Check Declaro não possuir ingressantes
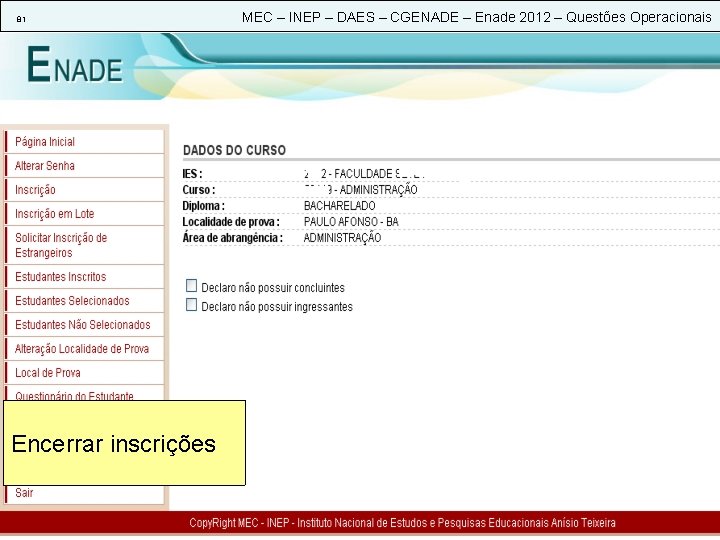Screen dimensions: 720x540 191,305
